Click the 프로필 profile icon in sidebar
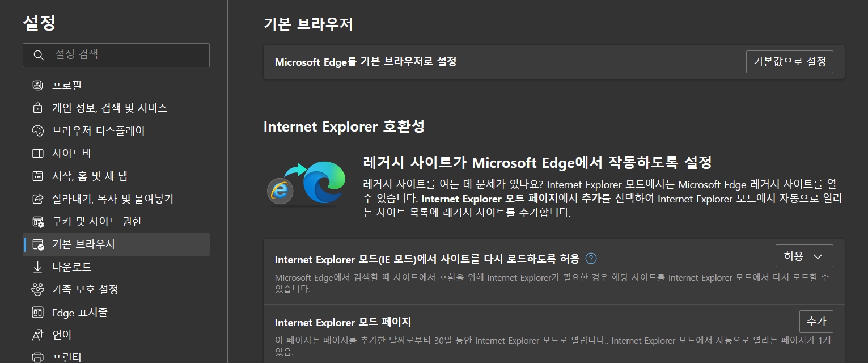Image resolution: width=868 pixels, height=363 pixels. coord(38,85)
